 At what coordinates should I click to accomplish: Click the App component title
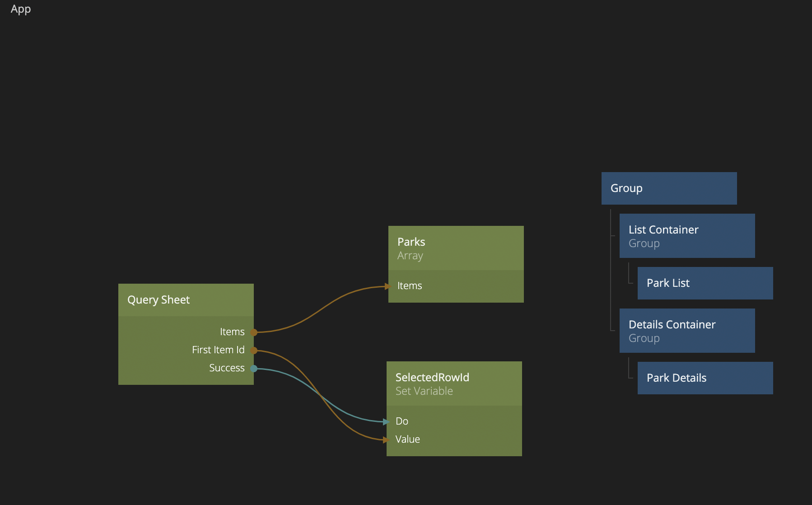coord(21,9)
